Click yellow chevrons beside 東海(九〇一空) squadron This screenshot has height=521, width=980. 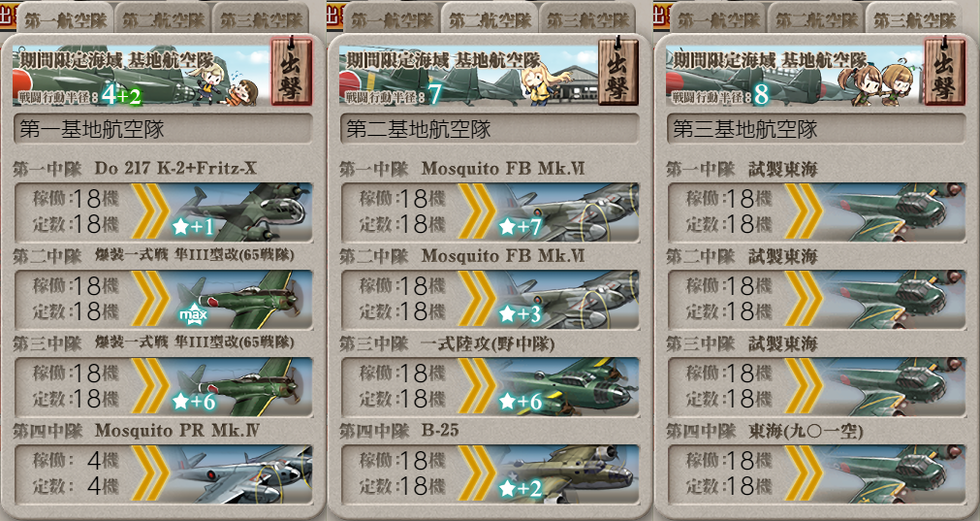(x=805, y=474)
